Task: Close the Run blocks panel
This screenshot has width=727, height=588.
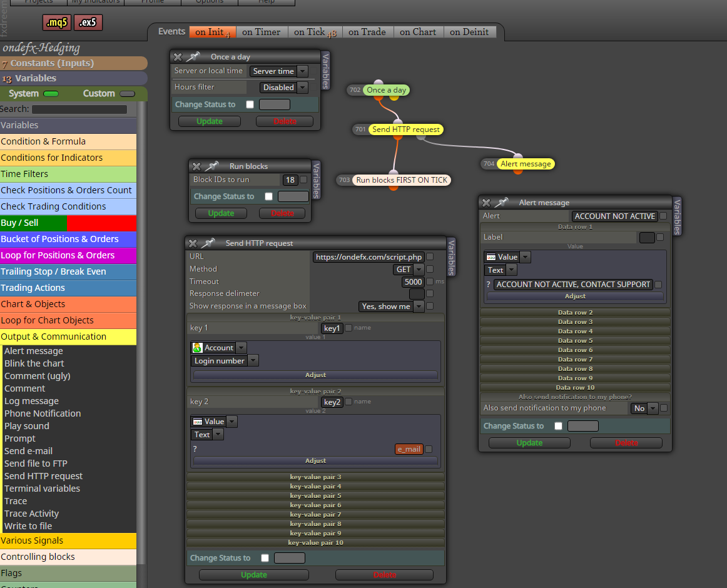Action: coord(196,166)
